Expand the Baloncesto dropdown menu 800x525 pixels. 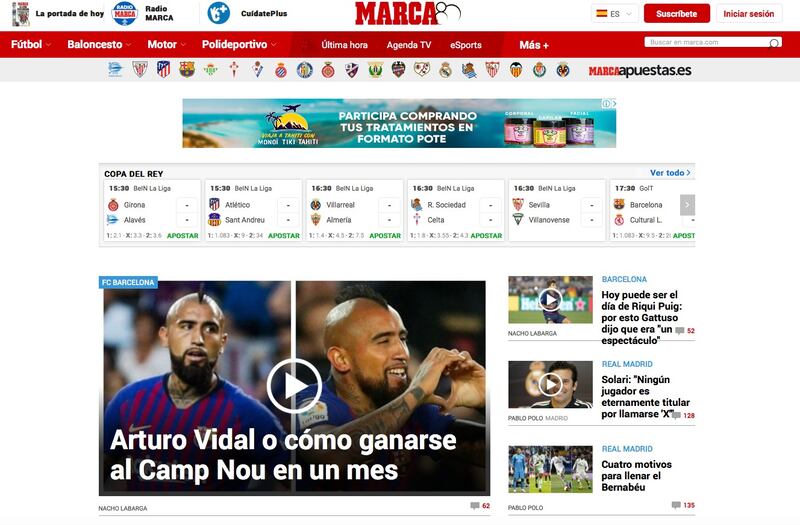(99, 44)
